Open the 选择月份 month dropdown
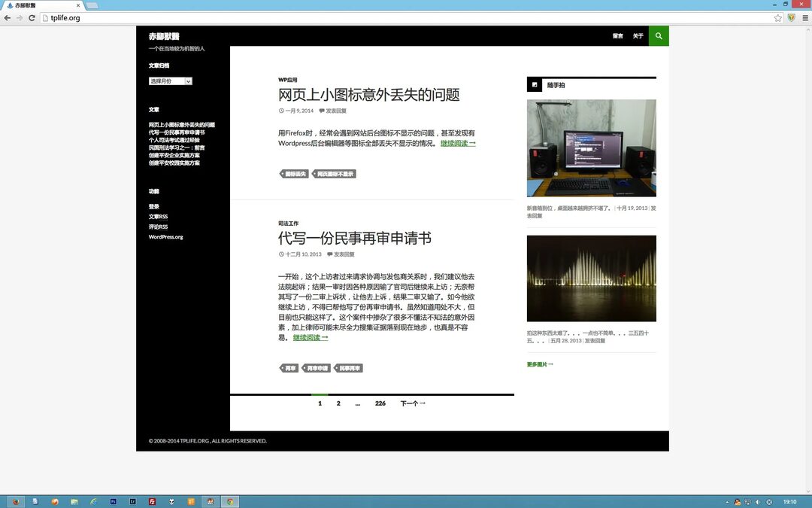812x508 pixels. [169, 81]
